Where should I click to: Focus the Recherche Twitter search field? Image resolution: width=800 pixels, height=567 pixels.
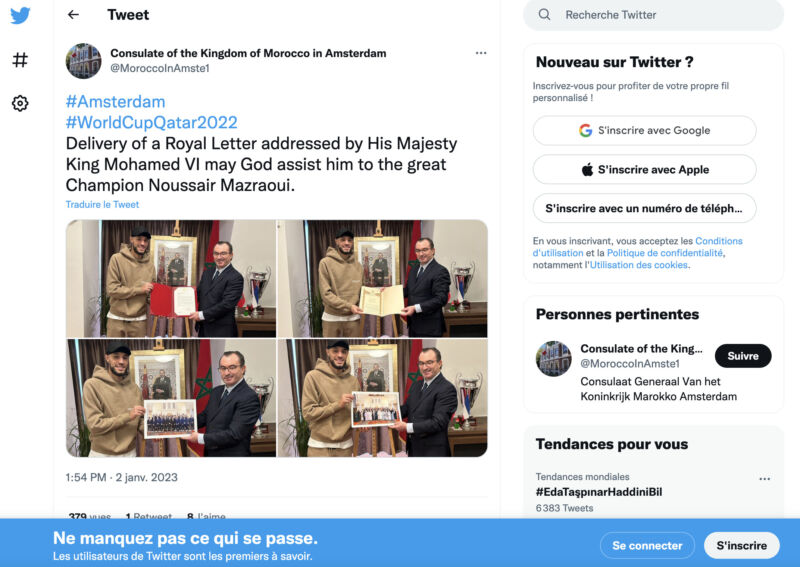[x=654, y=15]
